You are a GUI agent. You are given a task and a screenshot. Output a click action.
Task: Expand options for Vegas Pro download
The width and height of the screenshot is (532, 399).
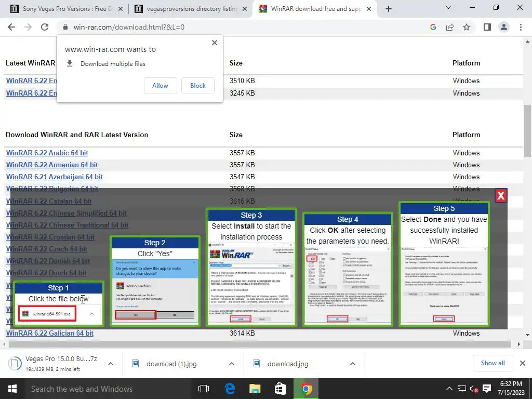point(111,364)
